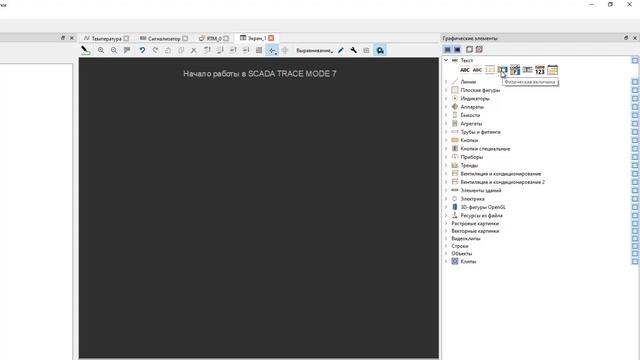Toggle the blue square beside Клипы row
The width and height of the screenshot is (640, 360).
pyautogui.click(x=635, y=261)
